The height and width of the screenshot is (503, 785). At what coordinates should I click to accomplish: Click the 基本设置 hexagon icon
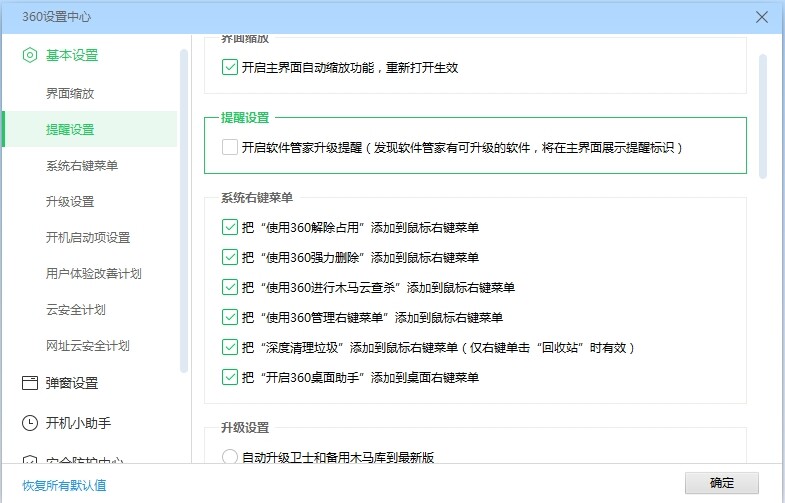click(x=30, y=55)
